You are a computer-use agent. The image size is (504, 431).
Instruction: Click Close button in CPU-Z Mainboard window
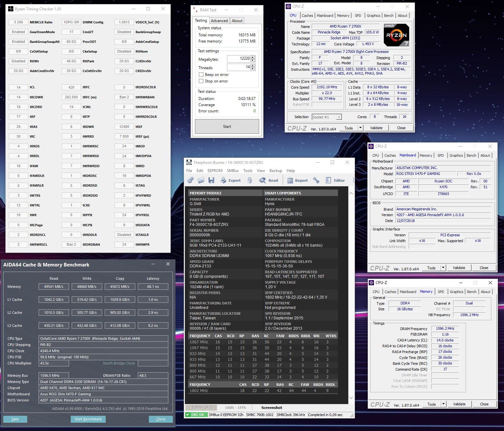coord(484,268)
